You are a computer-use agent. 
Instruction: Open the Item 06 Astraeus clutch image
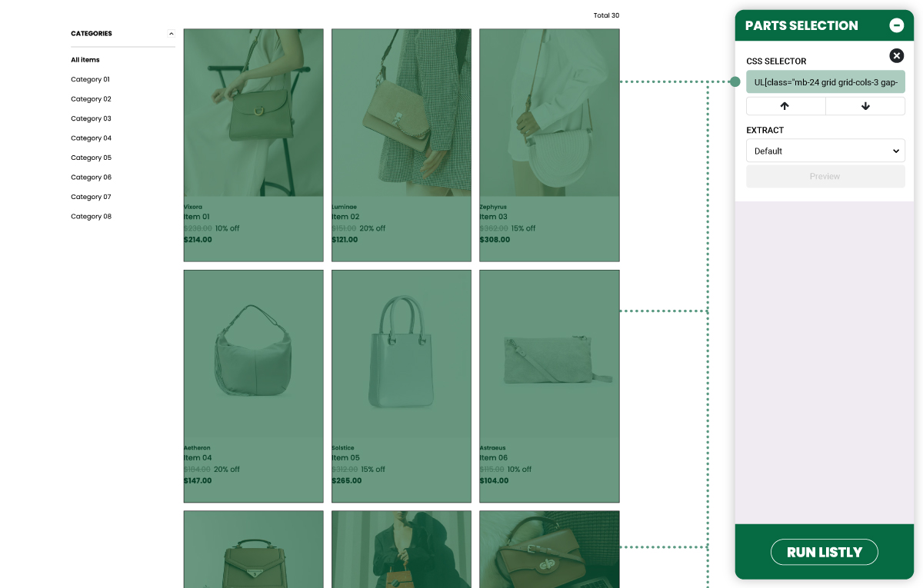click(549, 354)
